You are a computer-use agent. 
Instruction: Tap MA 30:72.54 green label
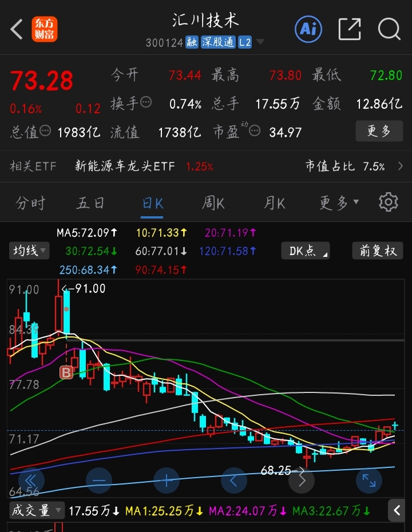pos(92,251)
